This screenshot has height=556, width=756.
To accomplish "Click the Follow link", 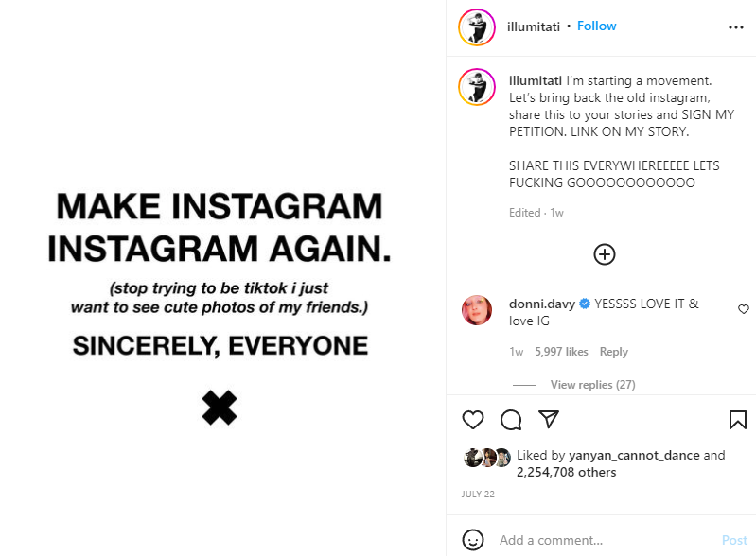I will (x=597, y=26).
